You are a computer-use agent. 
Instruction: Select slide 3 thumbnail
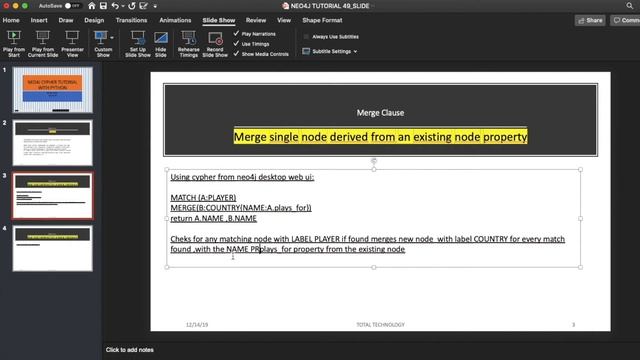point(52,196)
